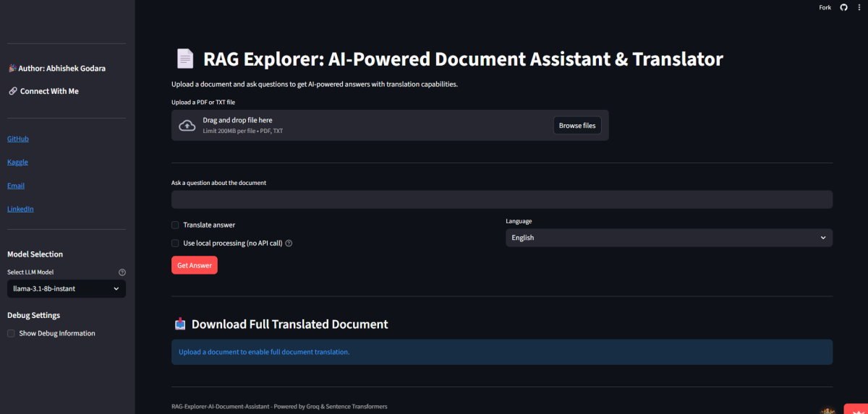
Task: Click the document icon beside the title
Action: (x=185, y=59)
